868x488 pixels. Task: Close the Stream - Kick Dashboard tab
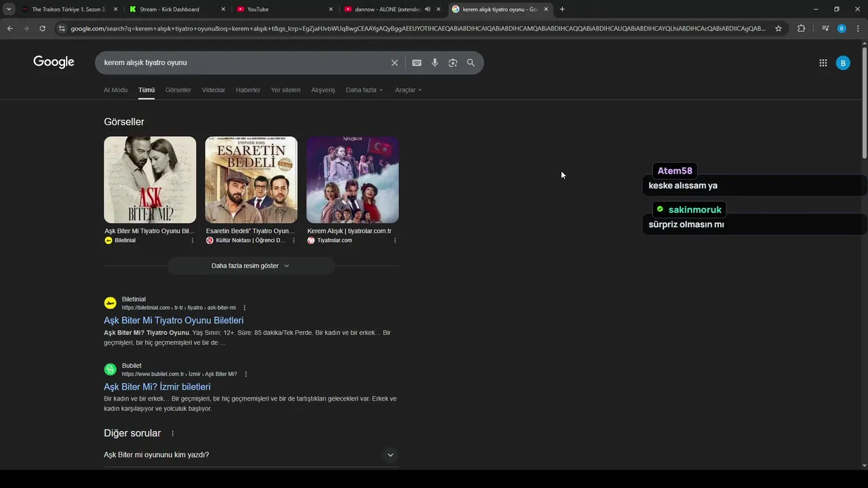coord(223,9)
